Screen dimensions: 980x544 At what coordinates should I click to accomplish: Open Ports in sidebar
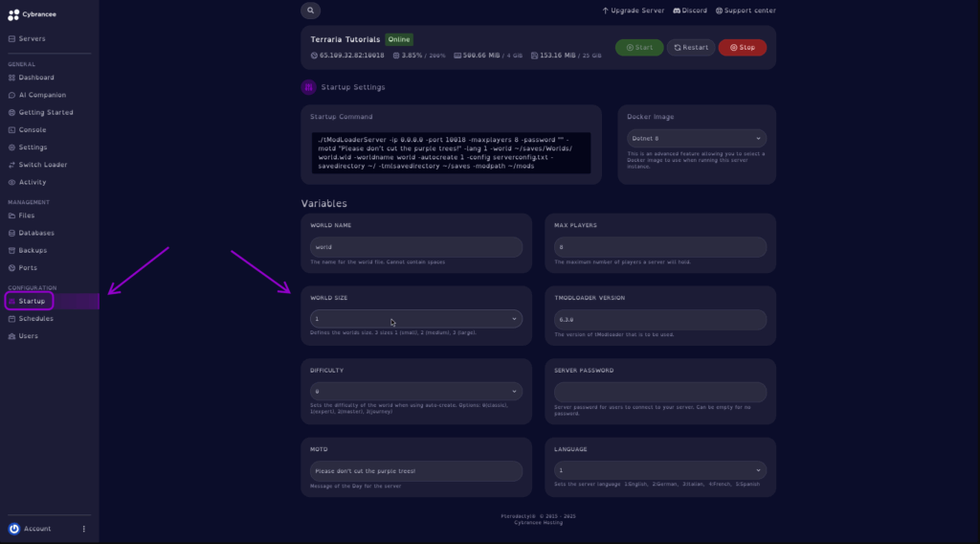[x=28, y=268]
